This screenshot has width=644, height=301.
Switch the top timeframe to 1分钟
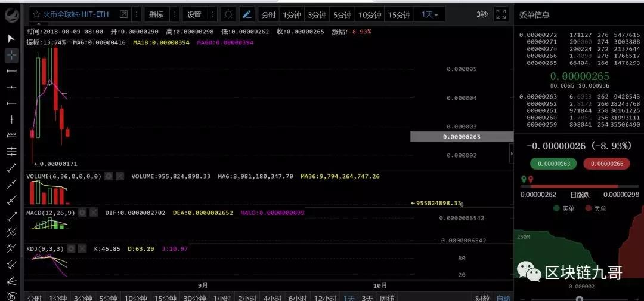click(291, 15)
